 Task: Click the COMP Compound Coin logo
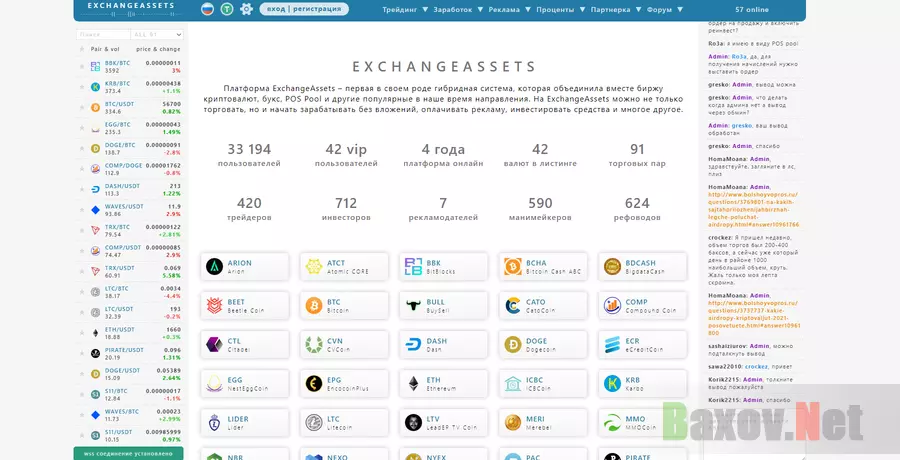coord(612,306)
